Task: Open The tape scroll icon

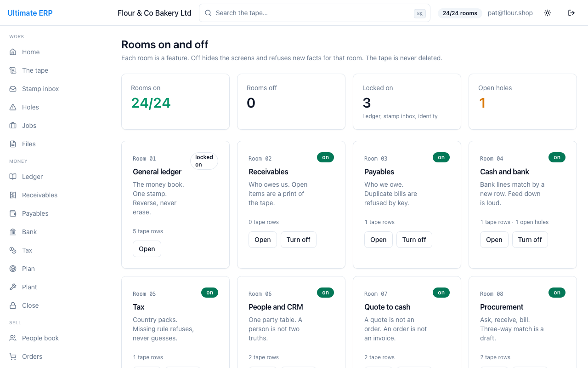Action: pos(13,70)
